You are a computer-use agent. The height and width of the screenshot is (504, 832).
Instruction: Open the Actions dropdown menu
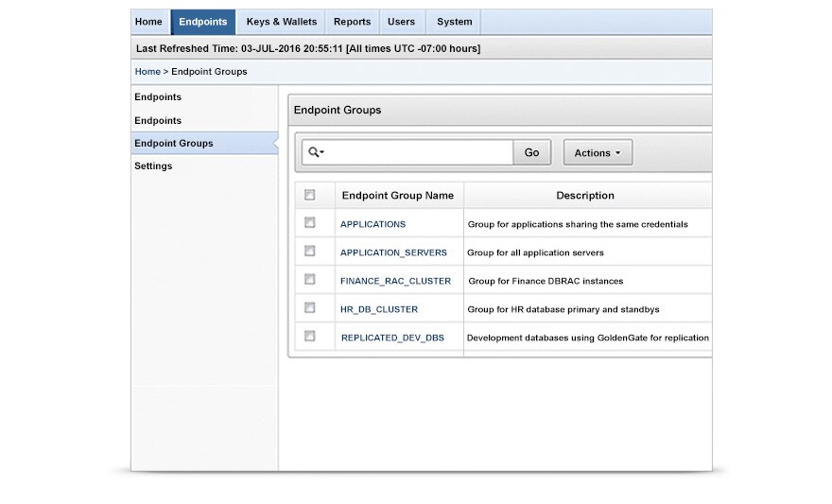coord(598,152)
